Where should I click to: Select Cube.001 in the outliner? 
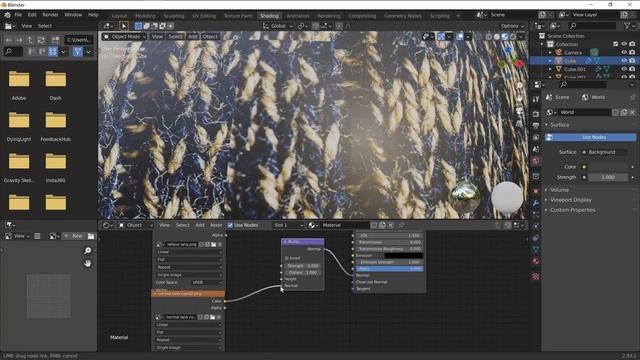click(575, 69)
